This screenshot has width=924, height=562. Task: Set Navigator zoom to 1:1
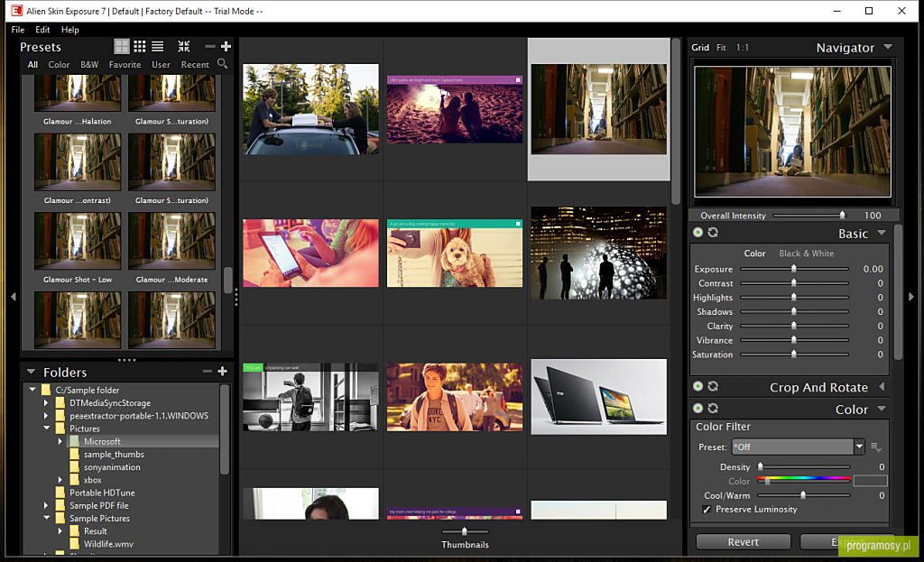tap(743, 47)
